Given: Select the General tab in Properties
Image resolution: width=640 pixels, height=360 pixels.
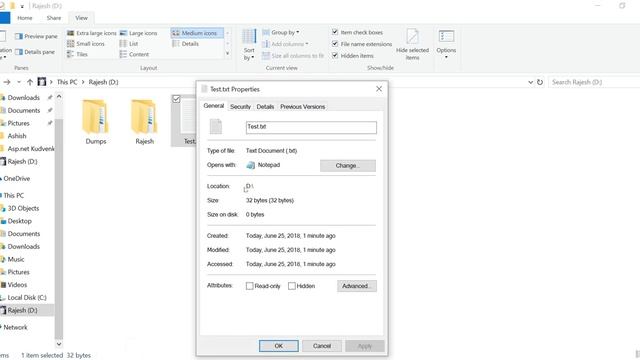Looking at the screenshot, I should [x=214, y=106].
